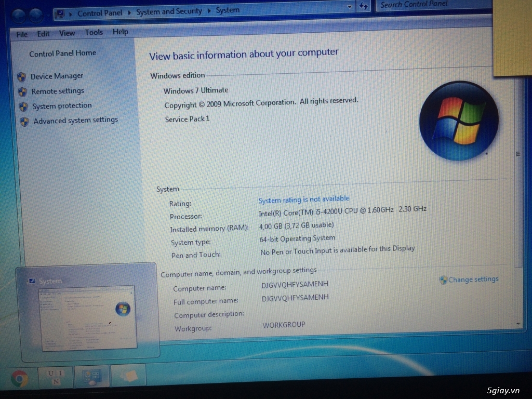532x399 pixels.
Task: Click the Full computer name value
Action: tap(295, 298)
